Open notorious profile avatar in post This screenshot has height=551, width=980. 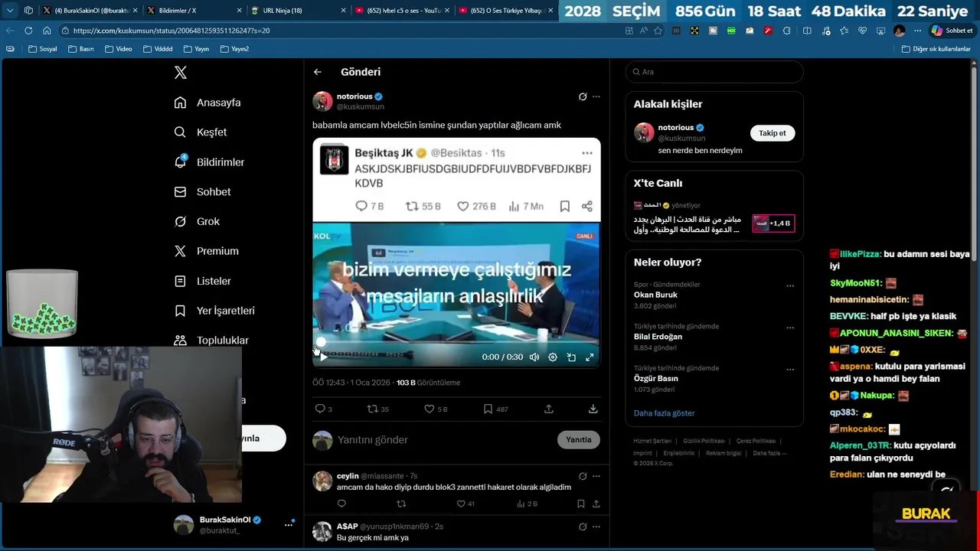coord(322,101)
